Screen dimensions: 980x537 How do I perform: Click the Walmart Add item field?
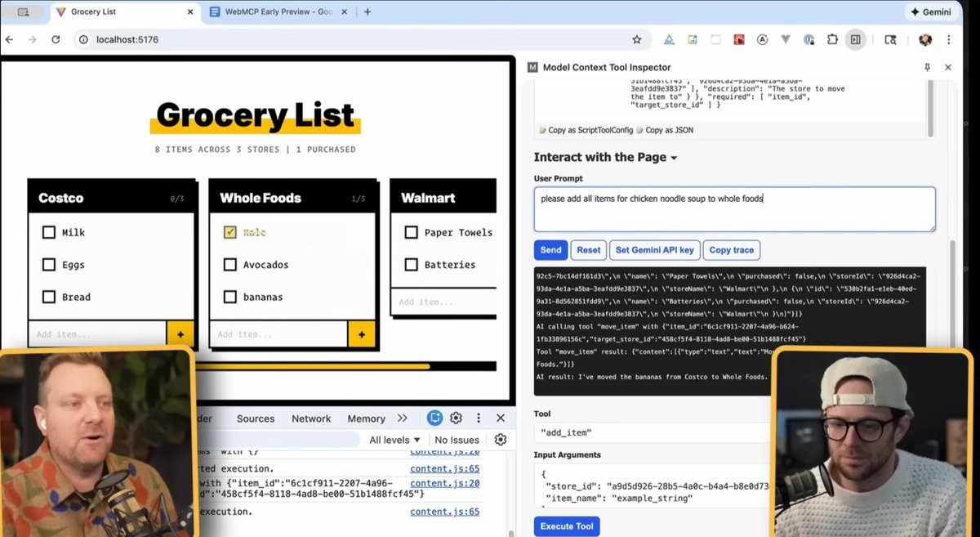445,302
